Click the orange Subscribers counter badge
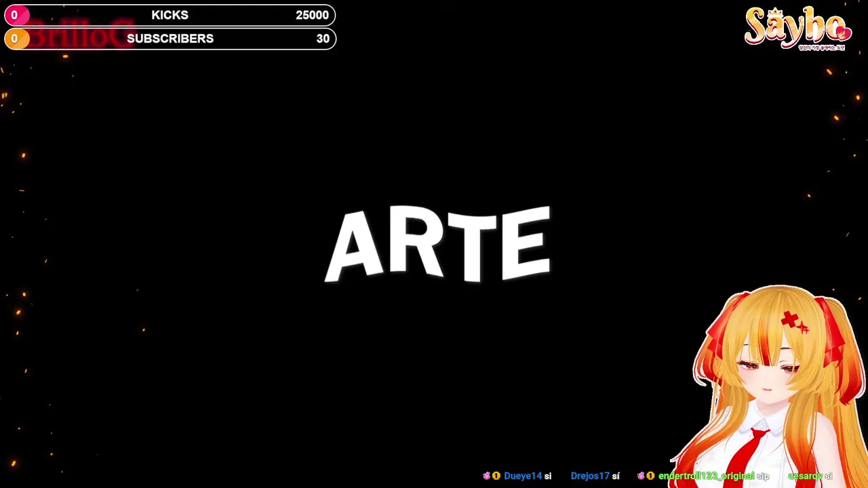868x488 pixels. click(x=16, y=39)
